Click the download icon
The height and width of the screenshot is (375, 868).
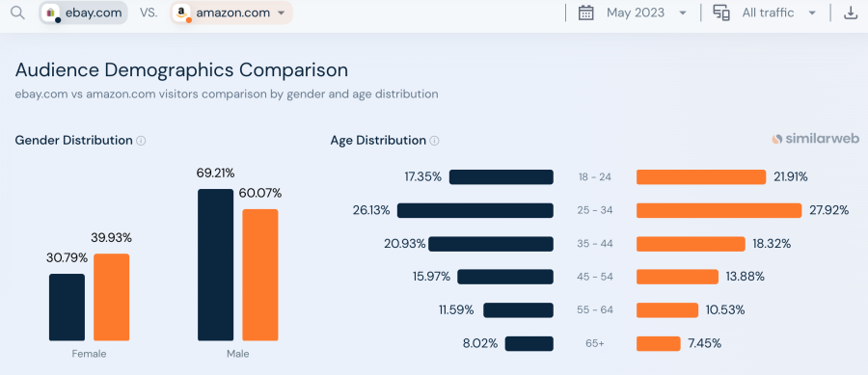tap(851, 13)
